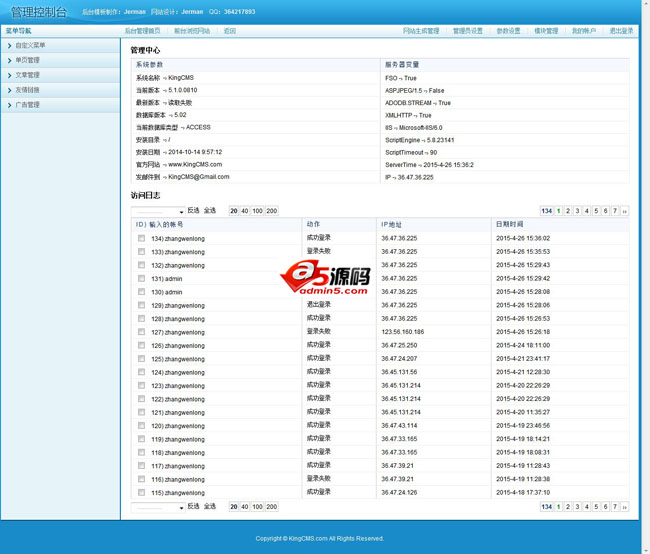
Task: Open 后台管理首页 in the top navigation
Action: click(x=142, y=31)
